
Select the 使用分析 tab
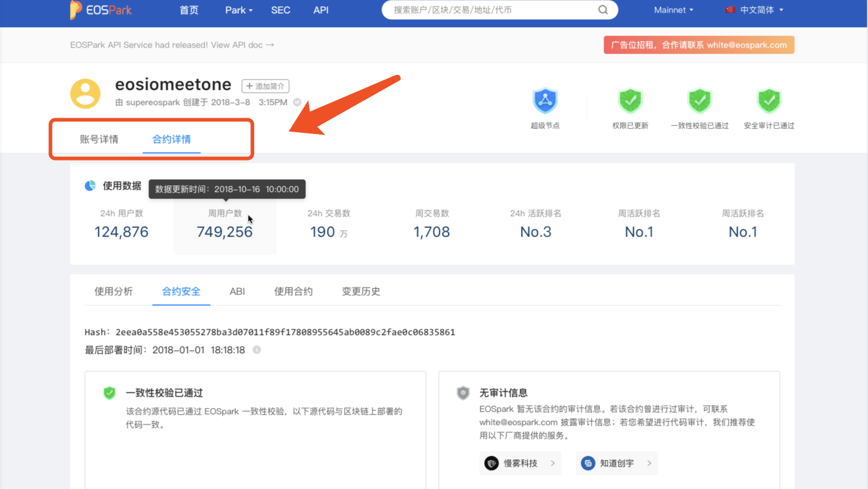point(113,292)
